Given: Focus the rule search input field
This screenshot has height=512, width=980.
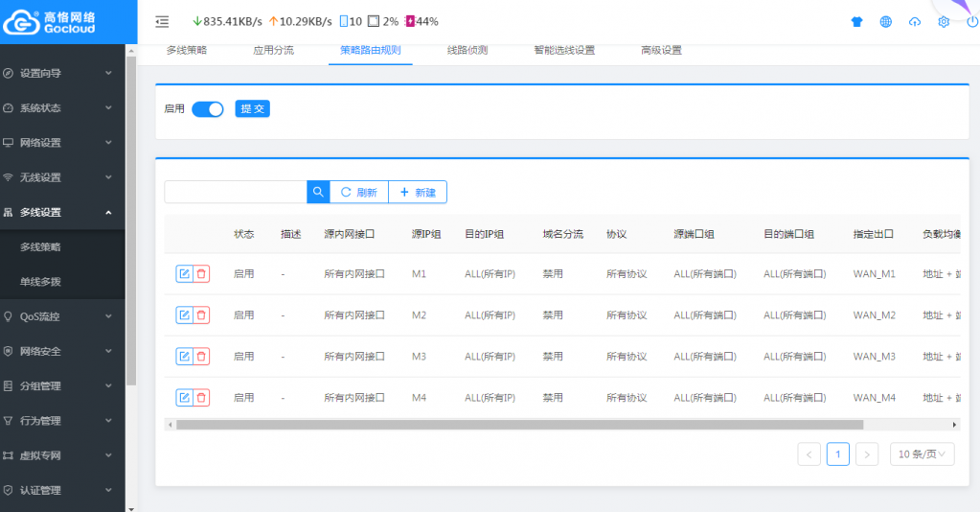Looking at the screenshot, I should click(236, 192).
